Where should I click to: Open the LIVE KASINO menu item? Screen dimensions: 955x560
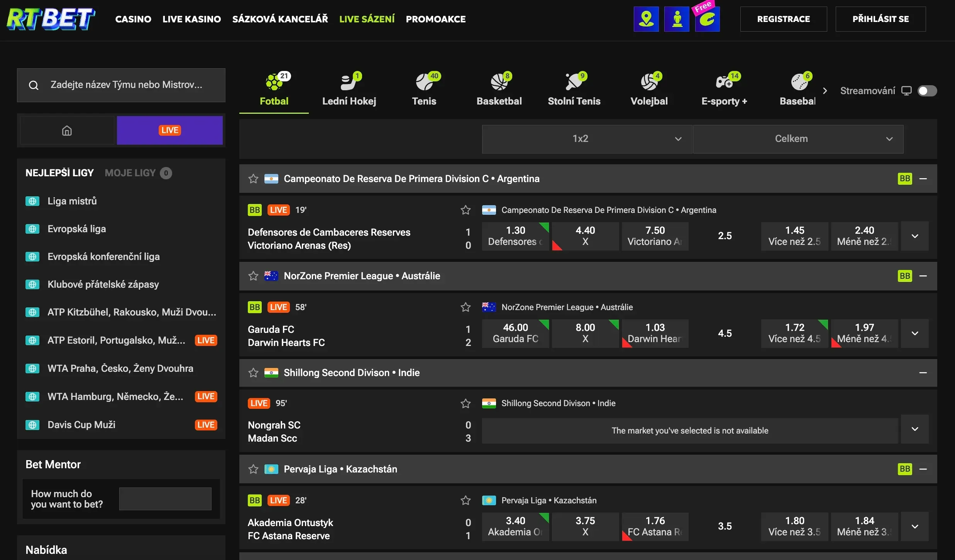[x=191, y=19]
